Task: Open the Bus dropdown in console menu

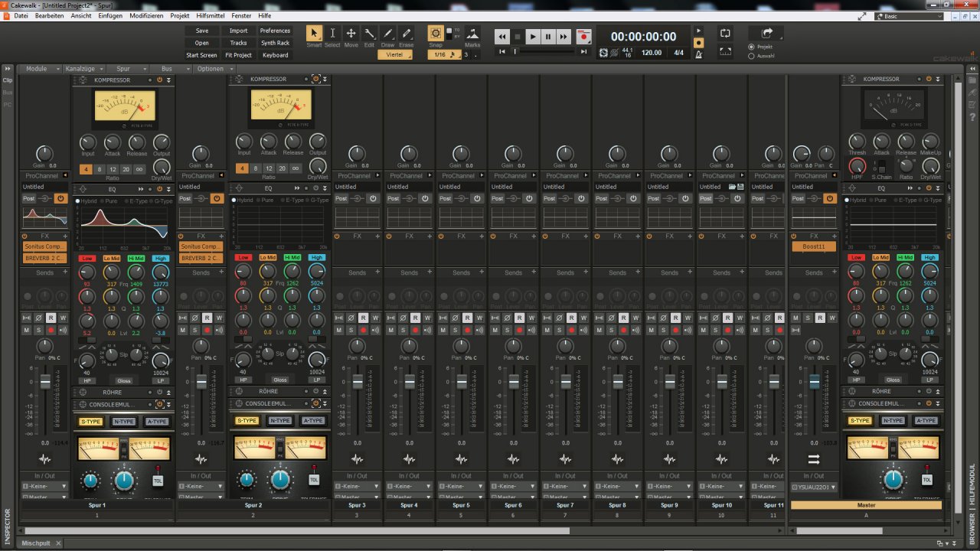Action: [170, 69]
